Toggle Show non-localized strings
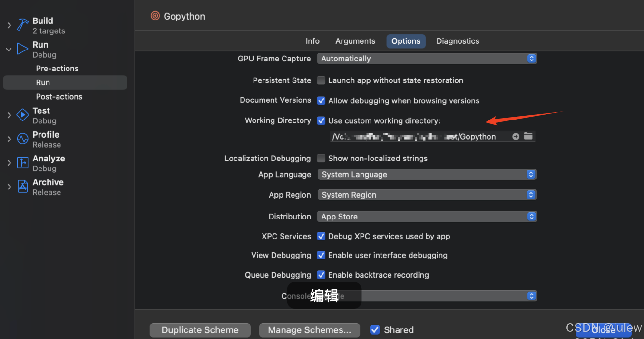The width and height of the screenshot is (644, 339). click(321, 158)
